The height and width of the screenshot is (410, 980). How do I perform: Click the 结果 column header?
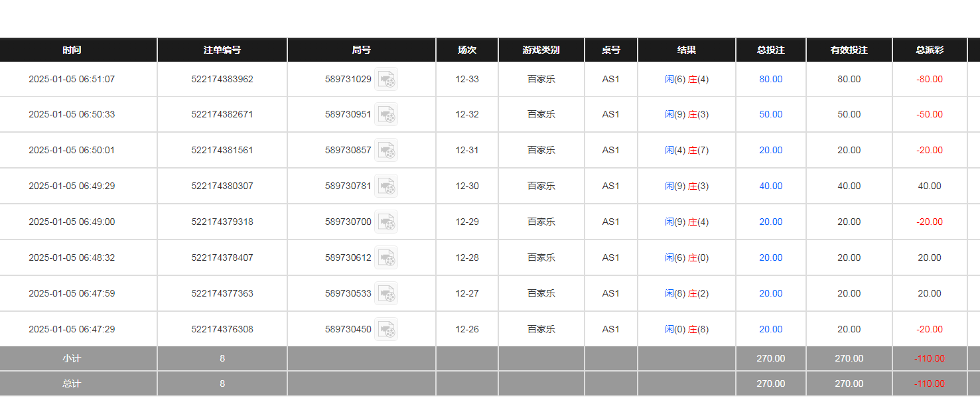(x=686, y=50)
